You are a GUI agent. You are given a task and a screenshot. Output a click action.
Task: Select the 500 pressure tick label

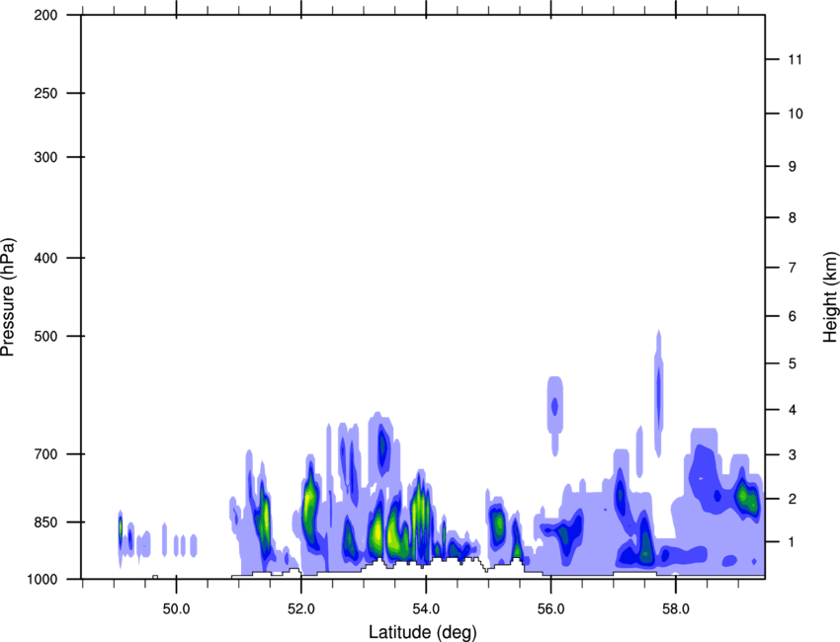click(x=45, y=336)
